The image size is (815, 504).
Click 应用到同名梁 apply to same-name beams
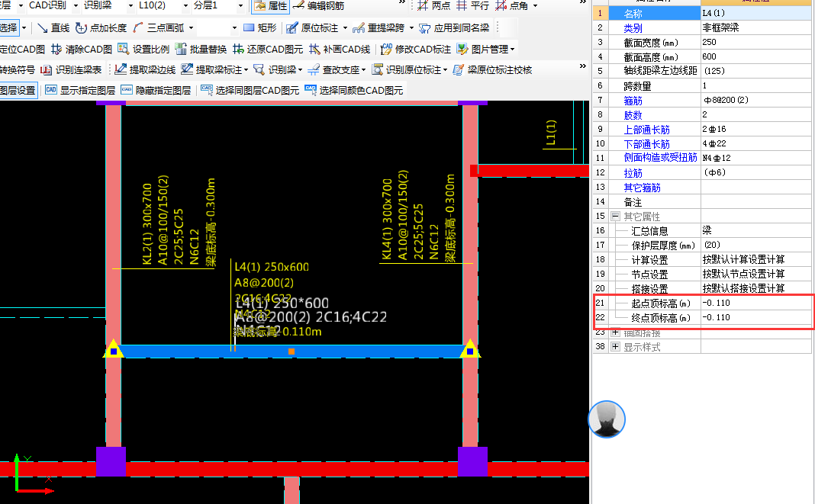pyautogui.click(x=454, y=27)
